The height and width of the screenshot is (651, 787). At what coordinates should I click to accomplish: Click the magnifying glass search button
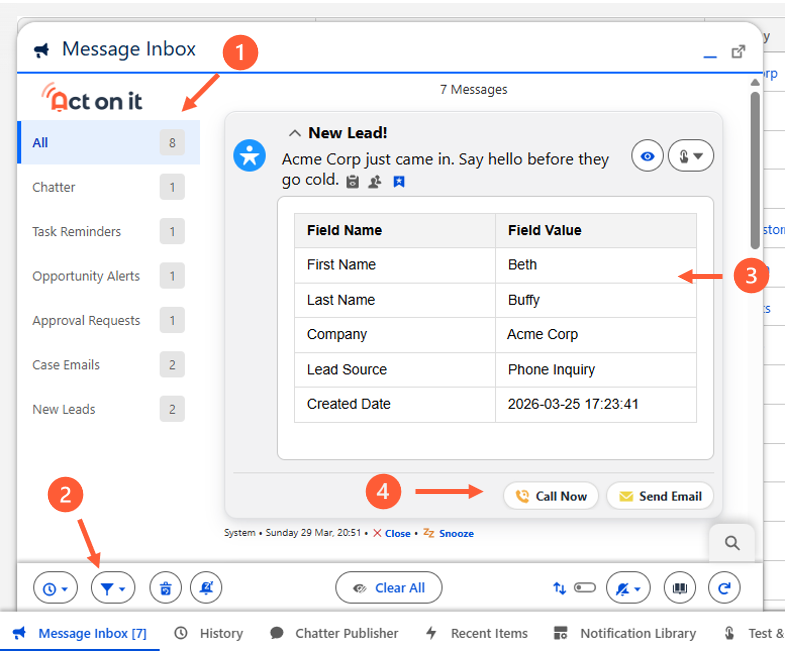[x=732, y=543]
